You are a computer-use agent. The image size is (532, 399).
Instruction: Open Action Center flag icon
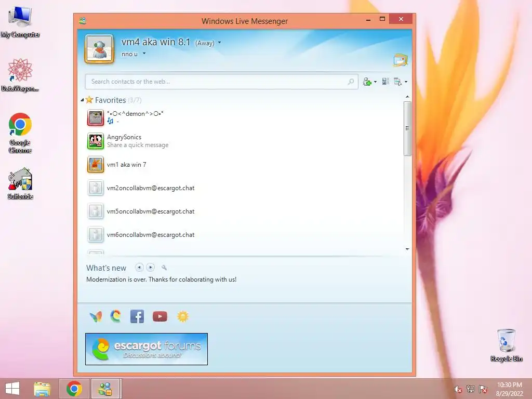483,389
